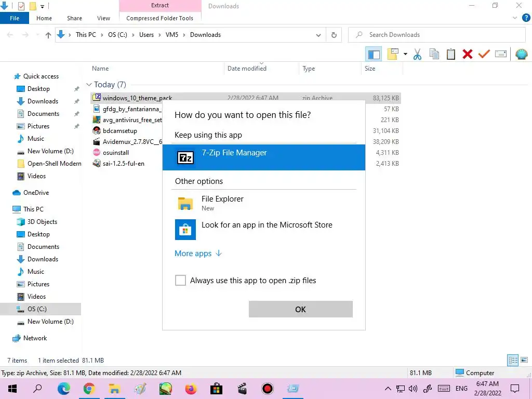The height and width of the screenshot is (399, 532).
Task: Open address bar history dropdown
Action: 318,35
